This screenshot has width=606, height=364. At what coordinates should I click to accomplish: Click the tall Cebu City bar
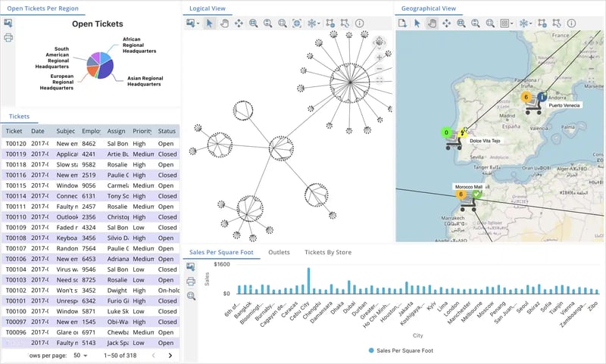coord(308,281)
